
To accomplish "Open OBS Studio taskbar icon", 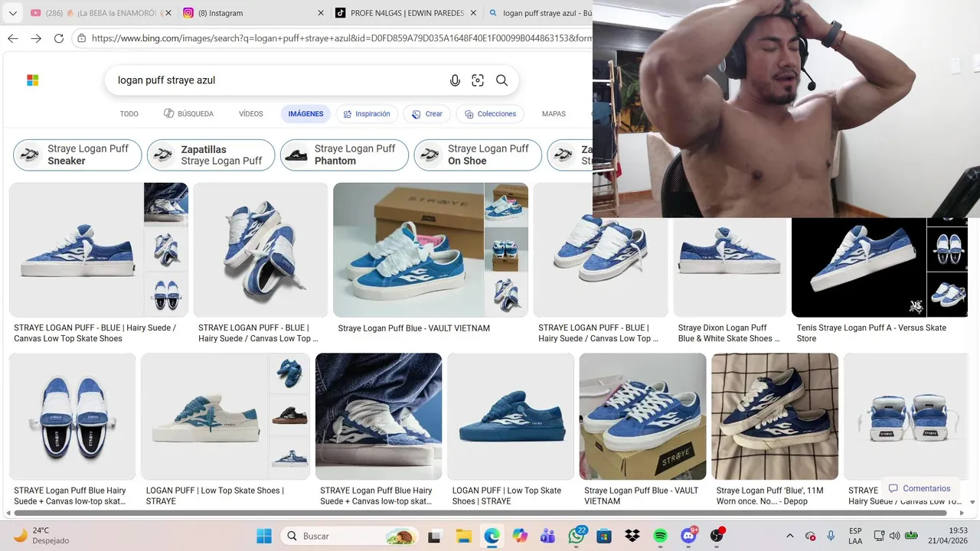I will (x=717, y=536).
